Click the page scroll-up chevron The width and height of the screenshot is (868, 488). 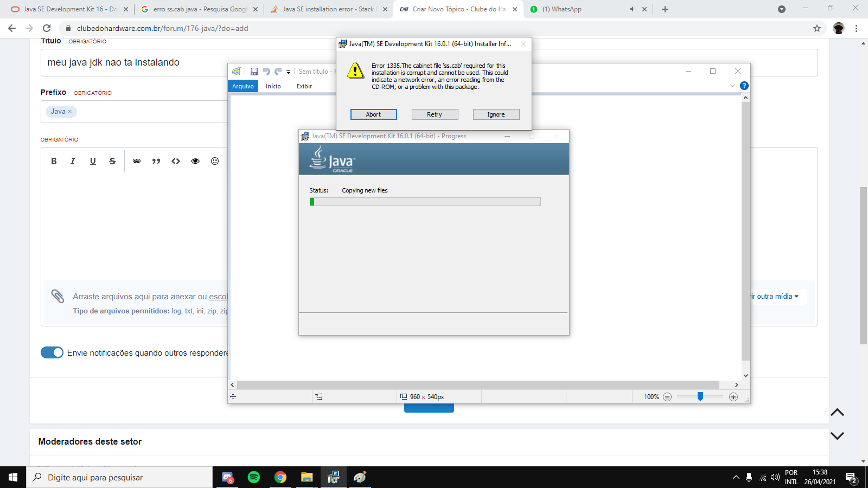pyautogui.click(x=837, y=413)
